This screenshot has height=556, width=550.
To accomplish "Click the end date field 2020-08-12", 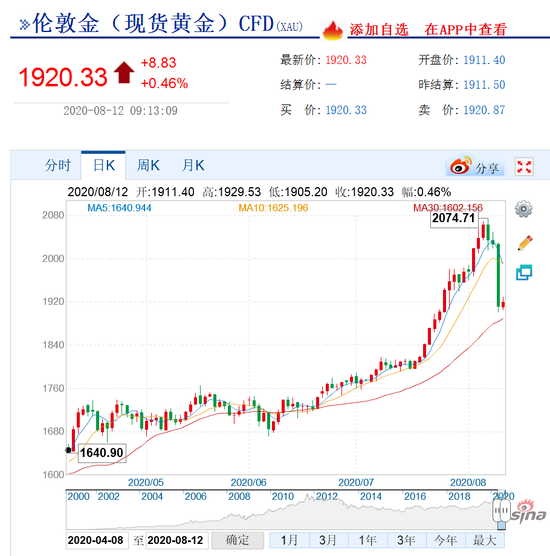I will 176,540.
